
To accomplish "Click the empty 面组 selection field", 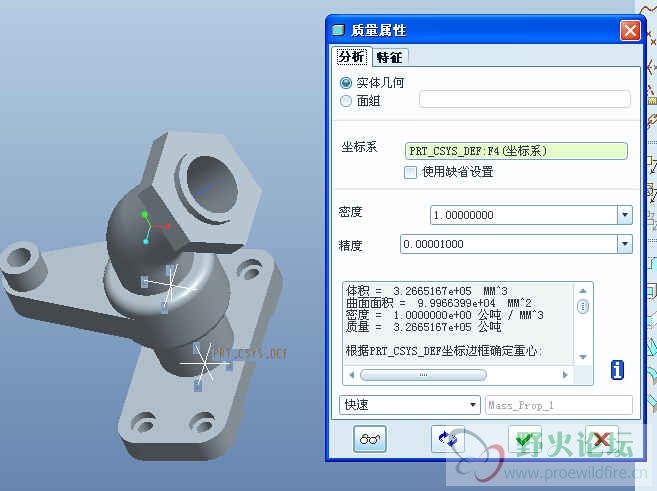I will [x=525, y=99].
